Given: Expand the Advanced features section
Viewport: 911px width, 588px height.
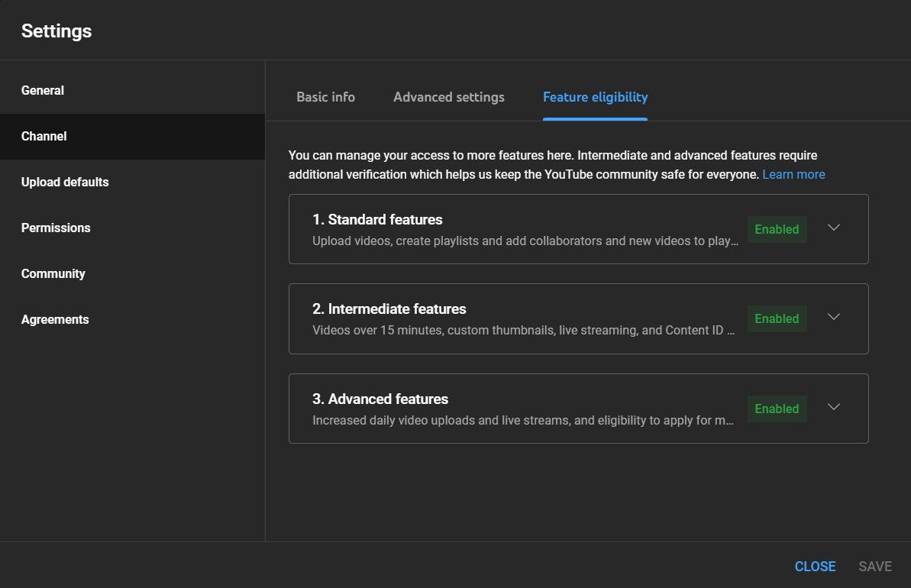Looking at the screenshot, I should (x=833, y=407).
